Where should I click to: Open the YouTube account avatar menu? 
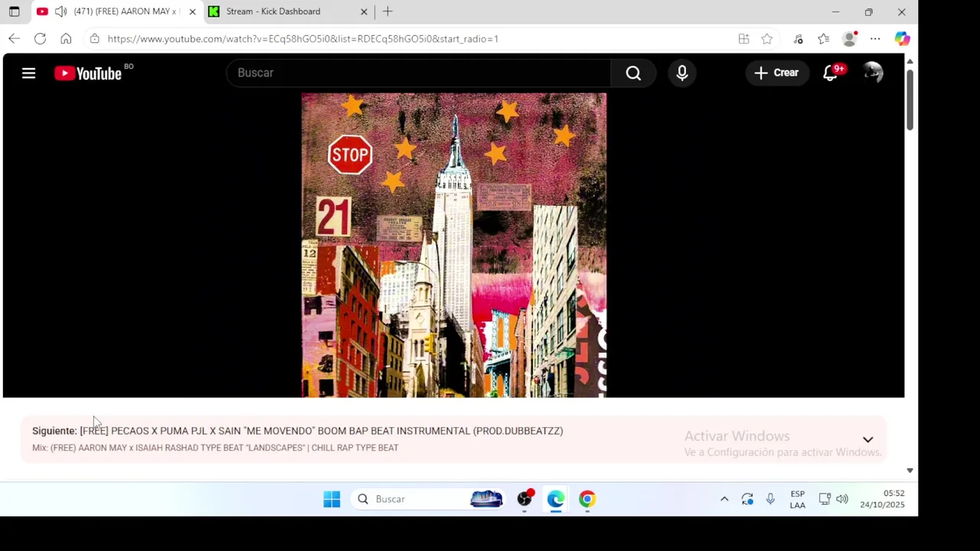coord(873,73)
